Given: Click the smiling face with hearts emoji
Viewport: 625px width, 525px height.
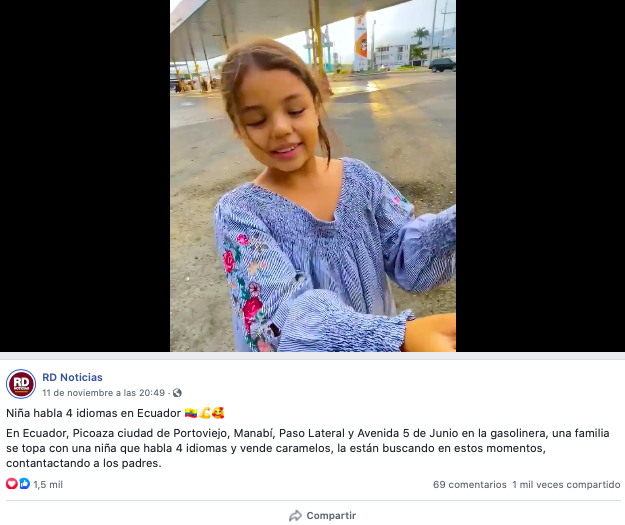Looking at the screenshot, I should tap(218, 413).
